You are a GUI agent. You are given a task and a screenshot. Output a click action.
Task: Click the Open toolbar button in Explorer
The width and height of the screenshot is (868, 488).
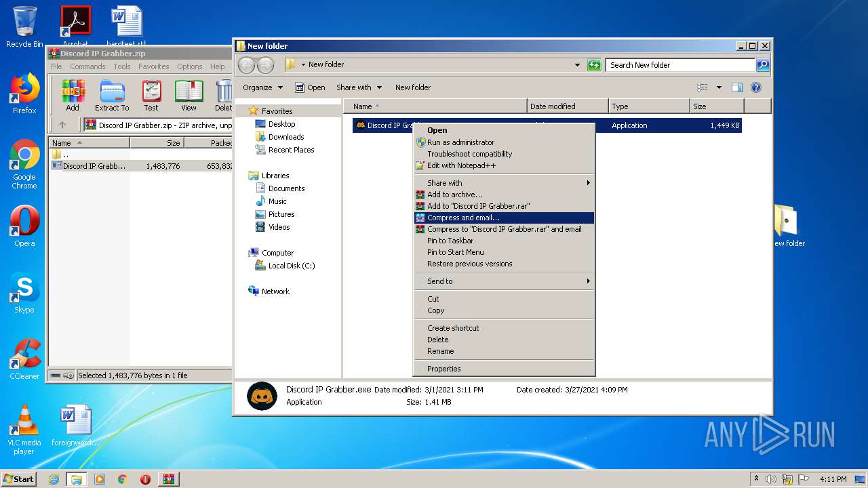pyautogui.click(x=310, y=87)
